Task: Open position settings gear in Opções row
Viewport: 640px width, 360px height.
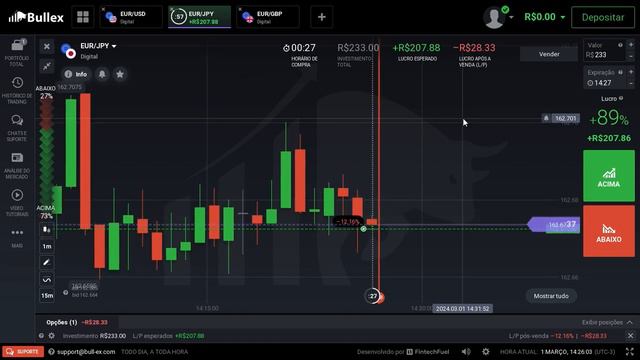Action: point(51,336)
